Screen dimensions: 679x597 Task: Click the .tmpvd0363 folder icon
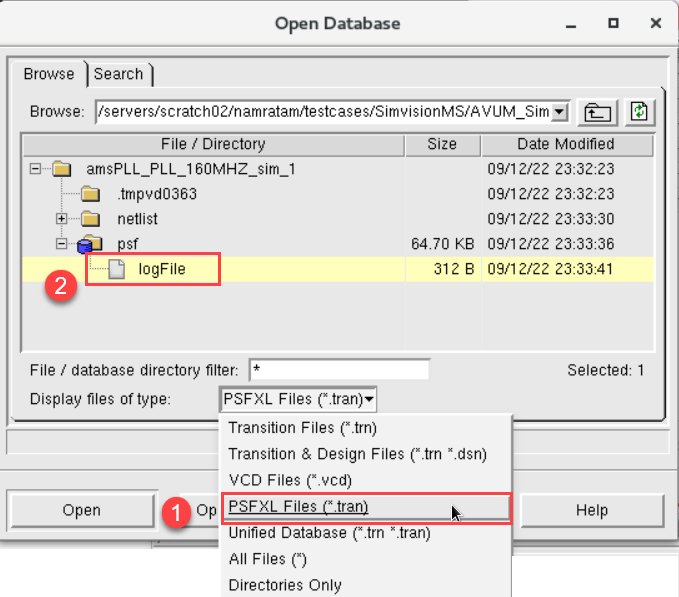(91, 194)
